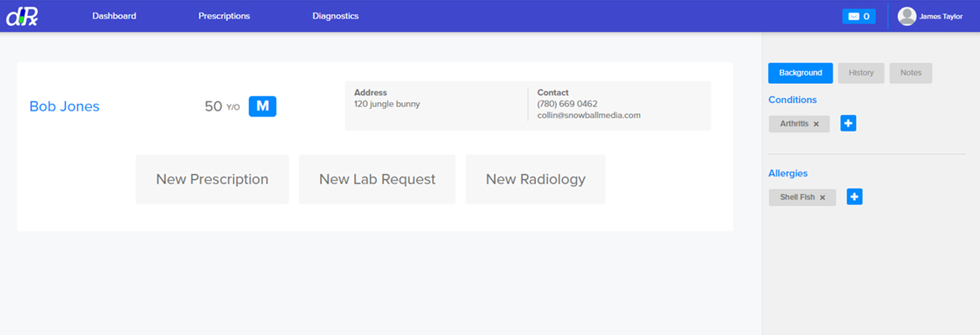Open the Notes tab
Viewport: 980px width, 335px height.
click(910, 73)
